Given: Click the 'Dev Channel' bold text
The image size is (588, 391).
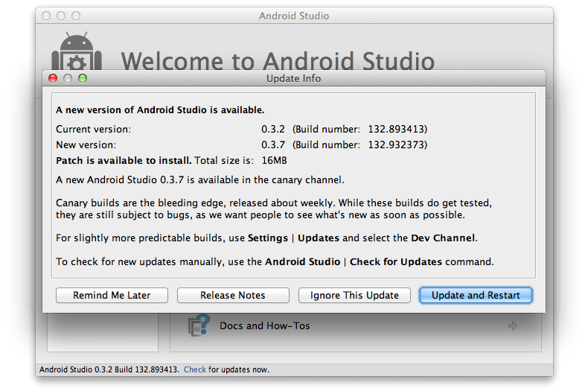Looking at the screenshot, I should [x=443, y=238].
